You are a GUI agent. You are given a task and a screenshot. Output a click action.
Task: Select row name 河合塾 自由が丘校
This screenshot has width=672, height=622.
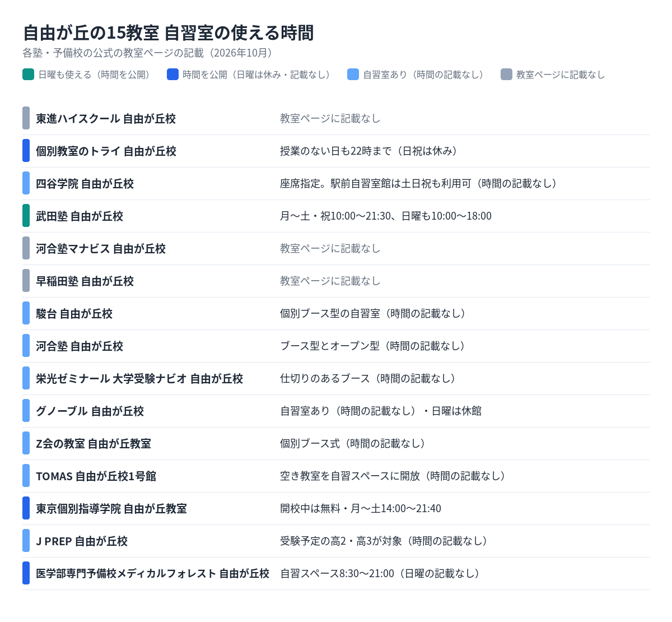[80, 346]
